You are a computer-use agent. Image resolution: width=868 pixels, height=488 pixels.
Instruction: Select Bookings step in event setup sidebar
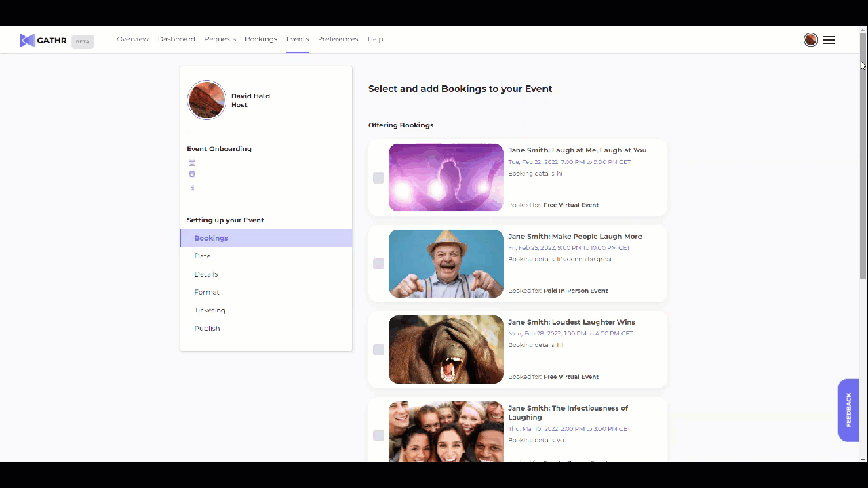(266, 238)
